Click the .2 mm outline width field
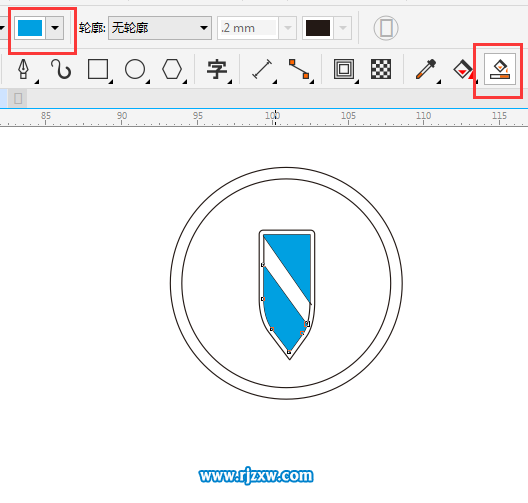The image size is (528, 503). 248,28
